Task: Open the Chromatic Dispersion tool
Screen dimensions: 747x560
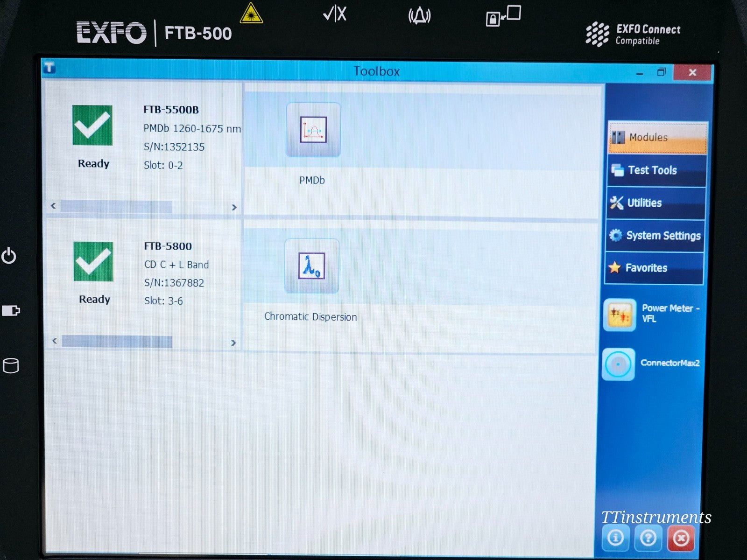Action: 311,265
